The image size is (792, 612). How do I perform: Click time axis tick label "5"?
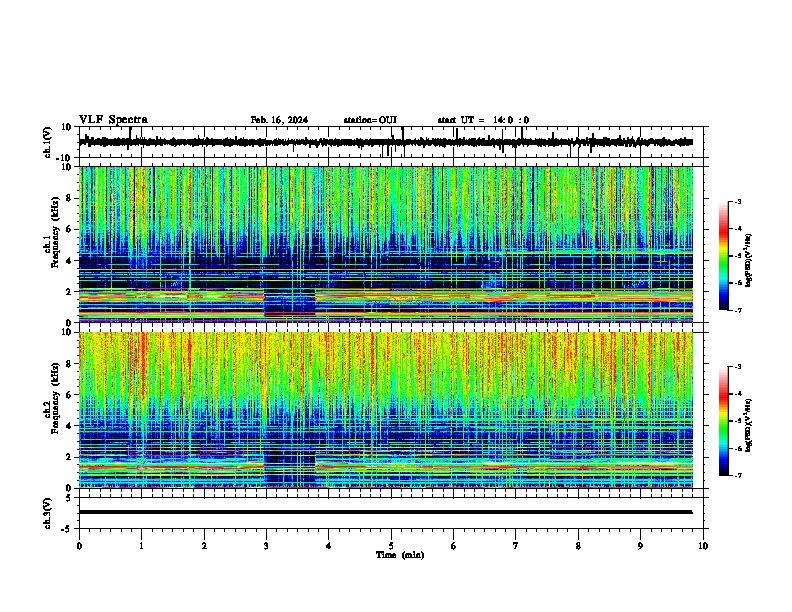pyautogui.click(x=391, y=546)
